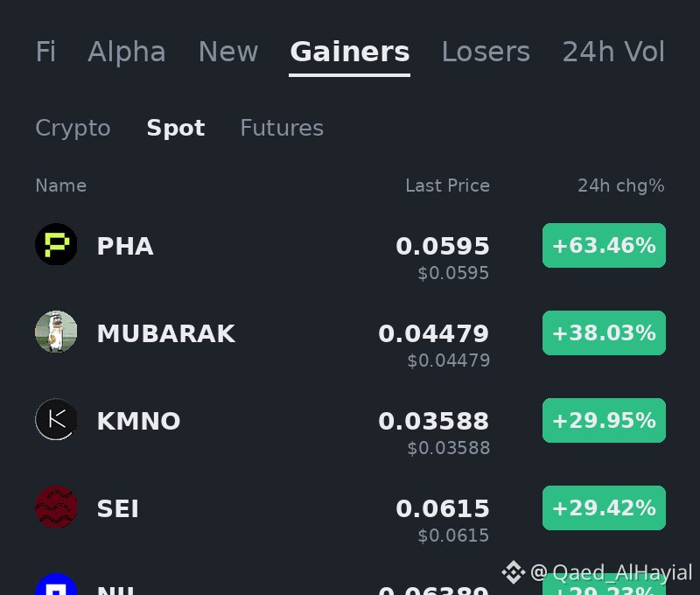Click the Binance logo in the watermark

514,572
